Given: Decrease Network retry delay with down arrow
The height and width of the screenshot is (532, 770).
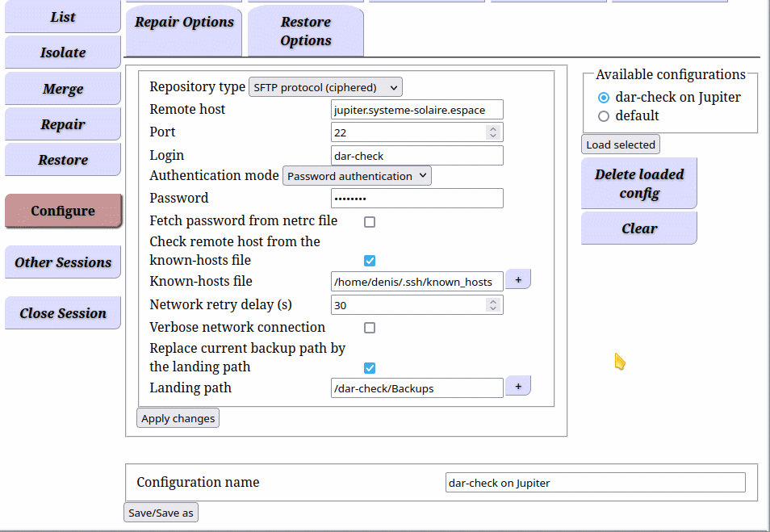Looking at the screenshot, I should tap(493, 308).
